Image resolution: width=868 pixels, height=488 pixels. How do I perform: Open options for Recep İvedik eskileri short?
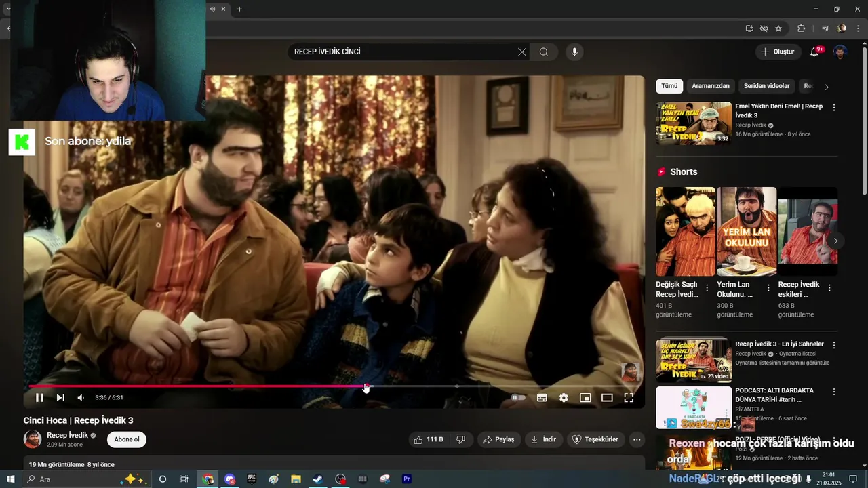click(829, 288)
